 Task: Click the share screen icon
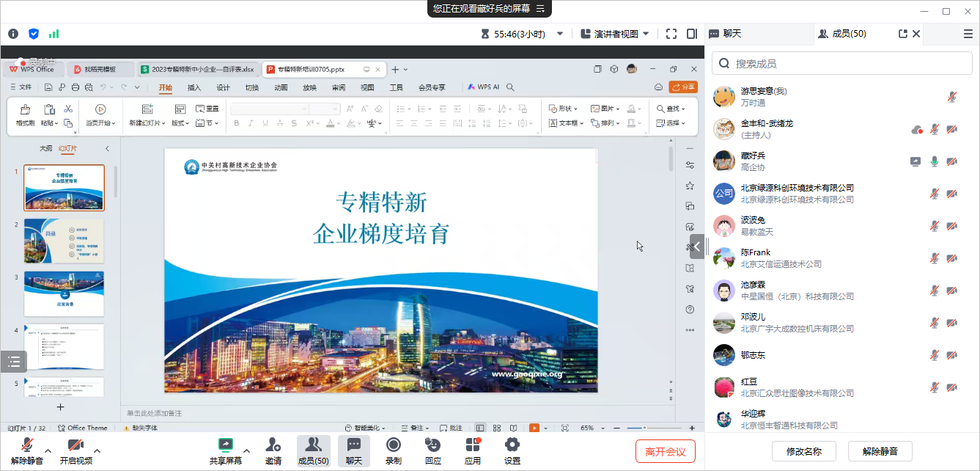point(226,444)
